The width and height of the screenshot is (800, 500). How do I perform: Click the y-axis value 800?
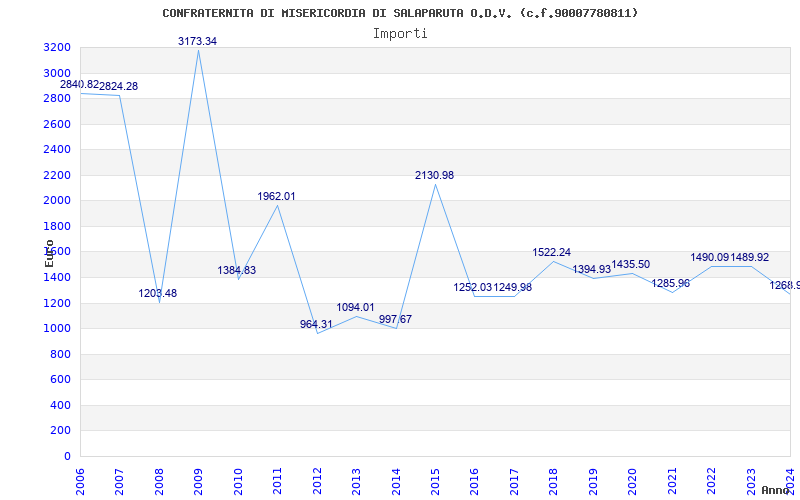tap(60, 354)
